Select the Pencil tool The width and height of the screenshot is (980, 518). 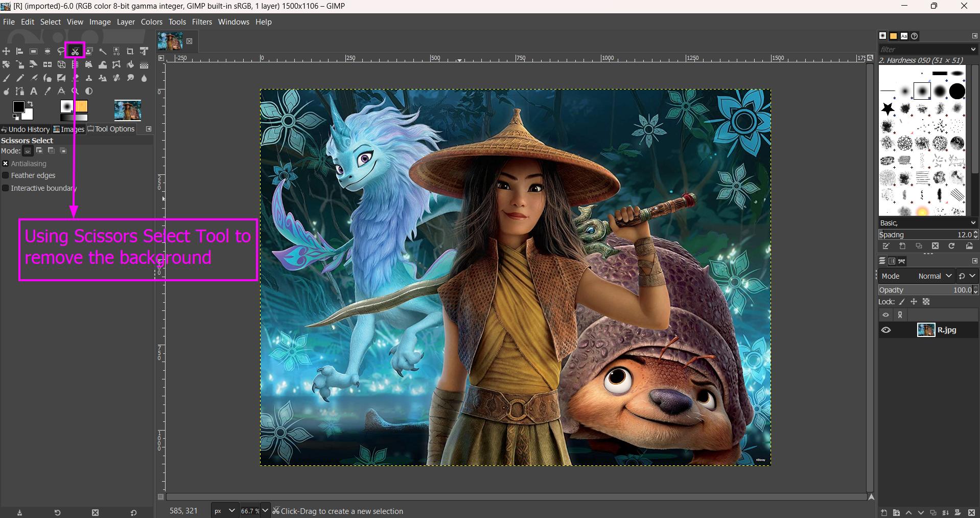tap(19, 78)
